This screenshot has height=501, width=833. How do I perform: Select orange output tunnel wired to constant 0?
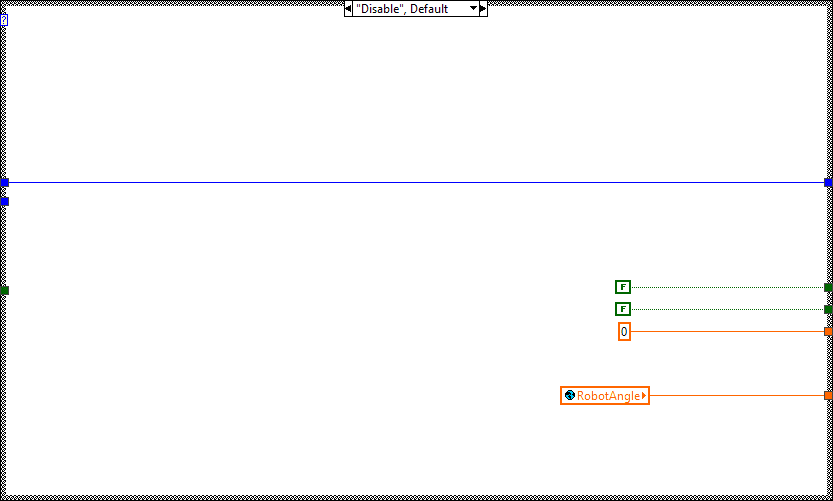(828, 331)
